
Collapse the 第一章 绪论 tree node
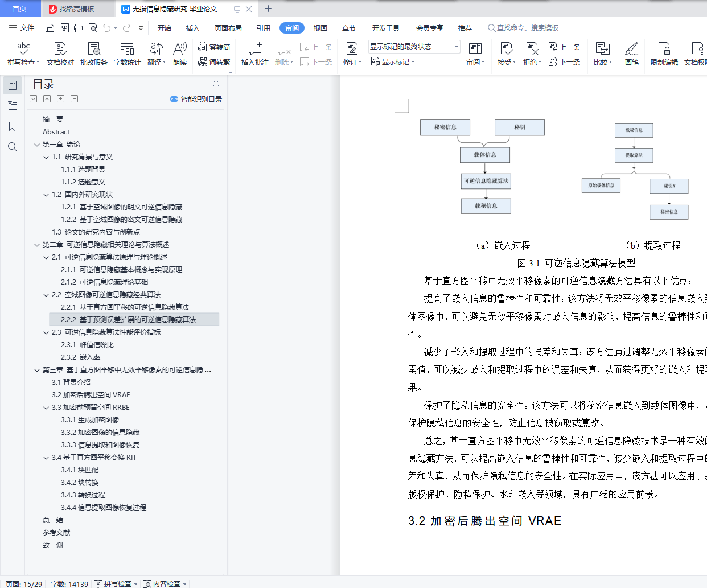(37, 145)
